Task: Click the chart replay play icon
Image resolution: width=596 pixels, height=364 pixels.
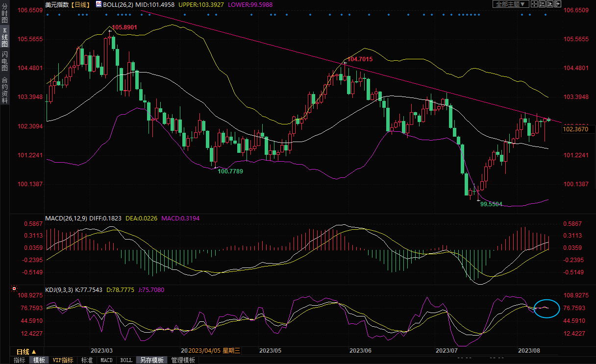Action: (x=549, y=4)
